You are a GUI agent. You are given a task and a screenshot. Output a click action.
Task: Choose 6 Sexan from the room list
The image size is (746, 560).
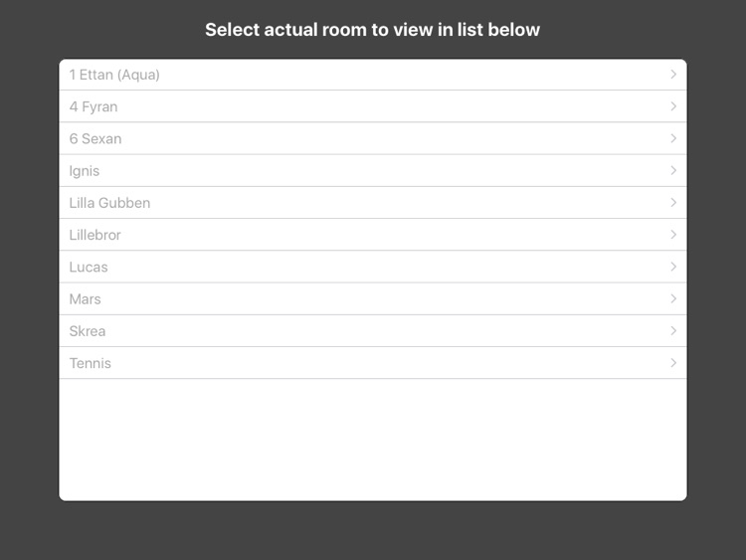(95, 138)
